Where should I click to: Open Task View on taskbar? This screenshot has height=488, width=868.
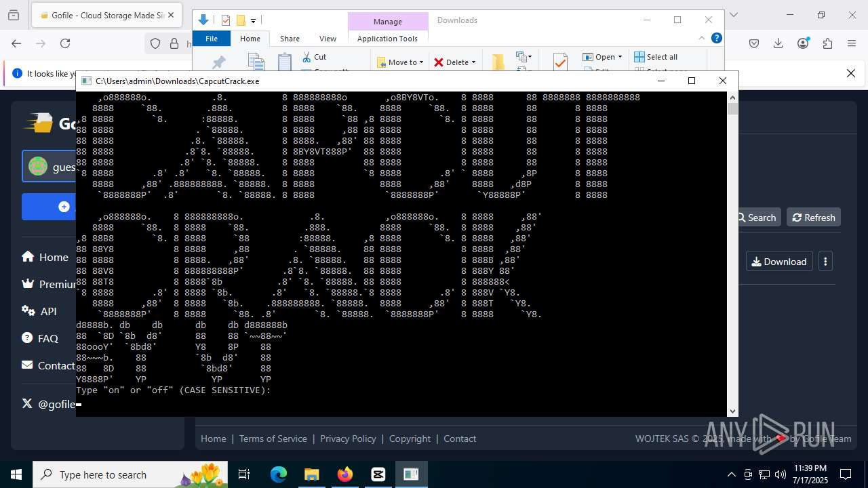244,474
